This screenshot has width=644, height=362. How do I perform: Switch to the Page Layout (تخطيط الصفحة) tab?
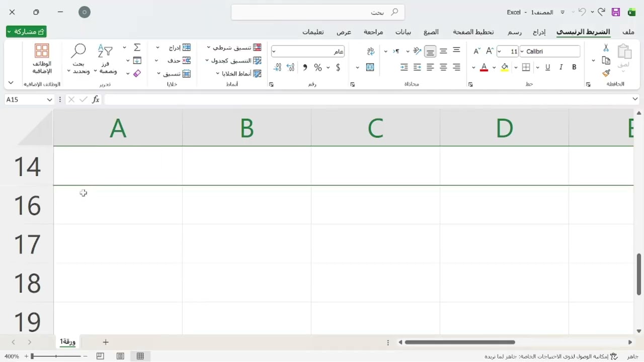click(473, 32)
